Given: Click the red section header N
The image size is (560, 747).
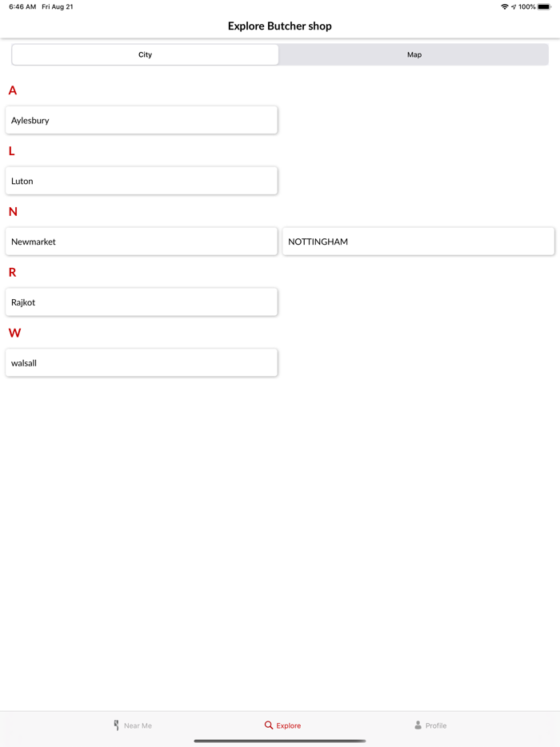Looking at the screenshot, I should point(12,212).
